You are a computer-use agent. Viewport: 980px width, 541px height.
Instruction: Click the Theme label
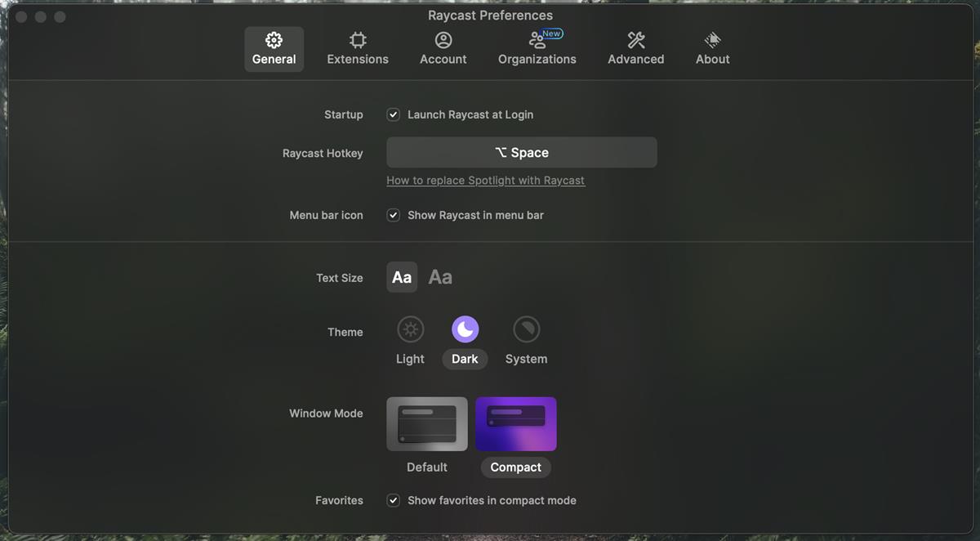pos(345,332)
